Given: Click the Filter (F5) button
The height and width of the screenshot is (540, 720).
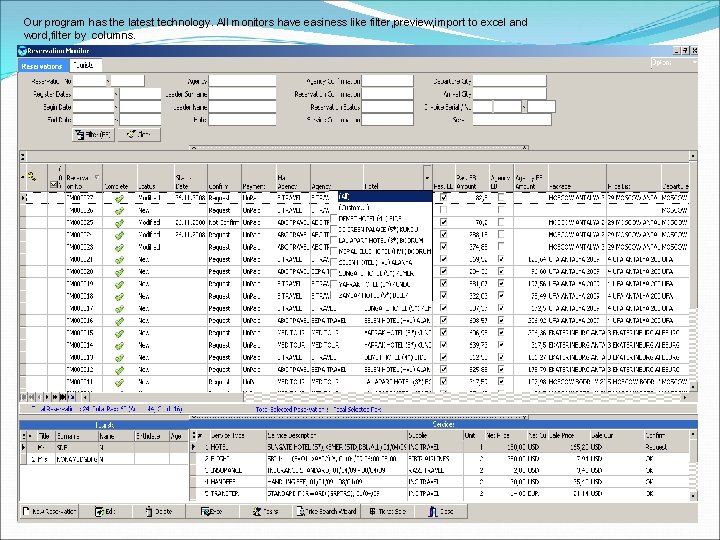Looking at the screenshot, I should tap(93, 135).
